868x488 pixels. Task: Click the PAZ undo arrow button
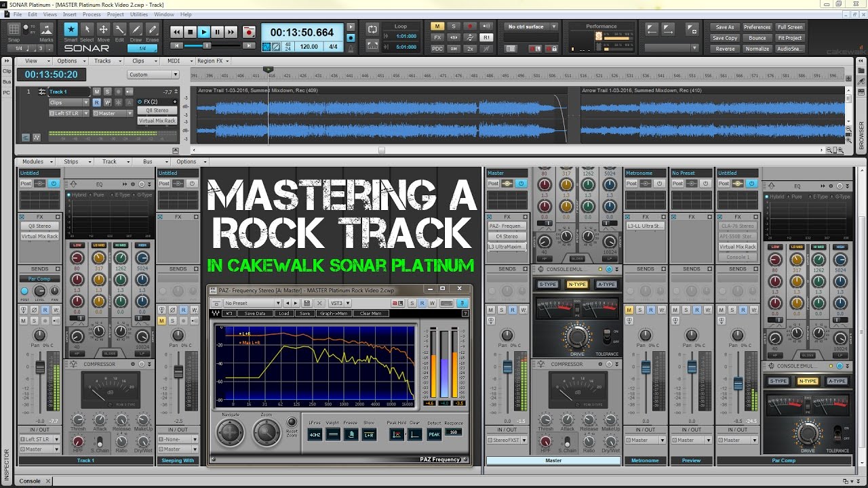pyautogui.click(x=230, y=314)
